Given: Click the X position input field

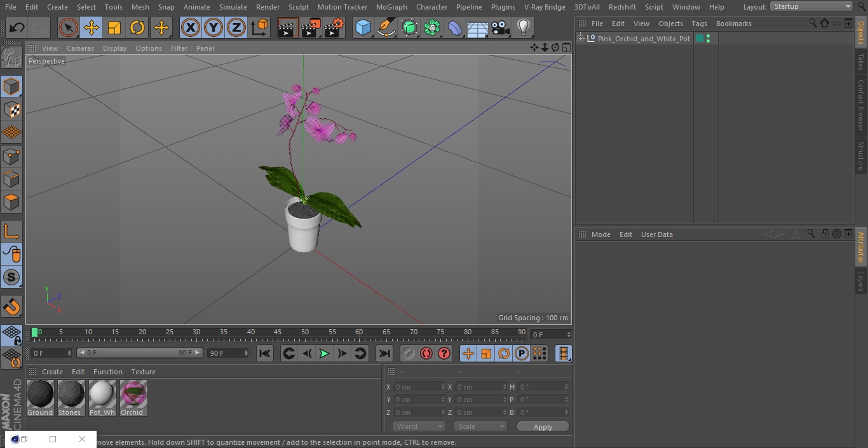Looking at the screenshot, I should point(419,387).
